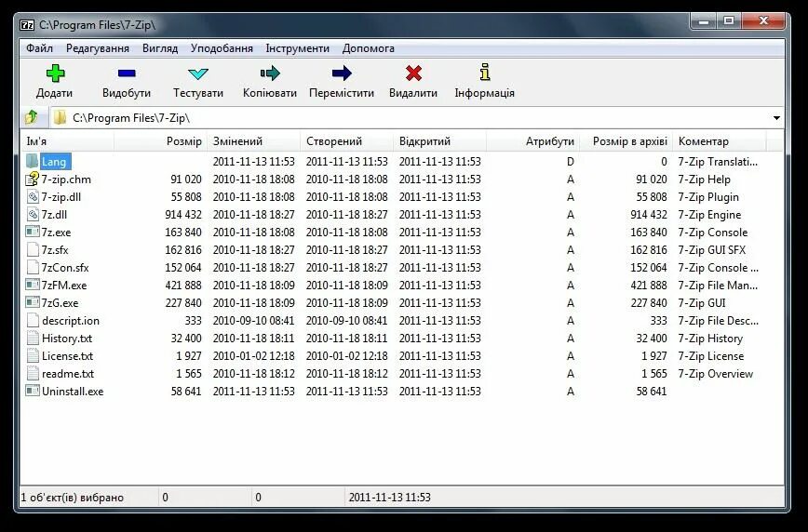The width and height of the screenshot is (808, 532).
Task: Click the 7z.exe application icon
Action: (x=33, y=232)
